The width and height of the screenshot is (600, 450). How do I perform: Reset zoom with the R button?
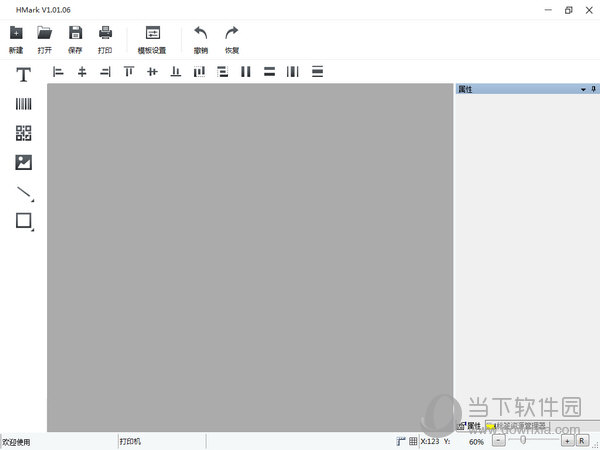tap(582, 441)
